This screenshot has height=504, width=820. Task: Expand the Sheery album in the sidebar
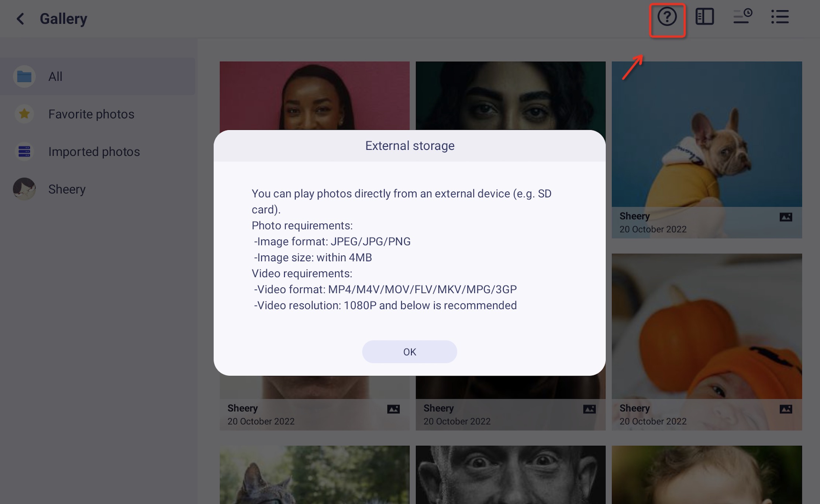click(x=67, y=189)
